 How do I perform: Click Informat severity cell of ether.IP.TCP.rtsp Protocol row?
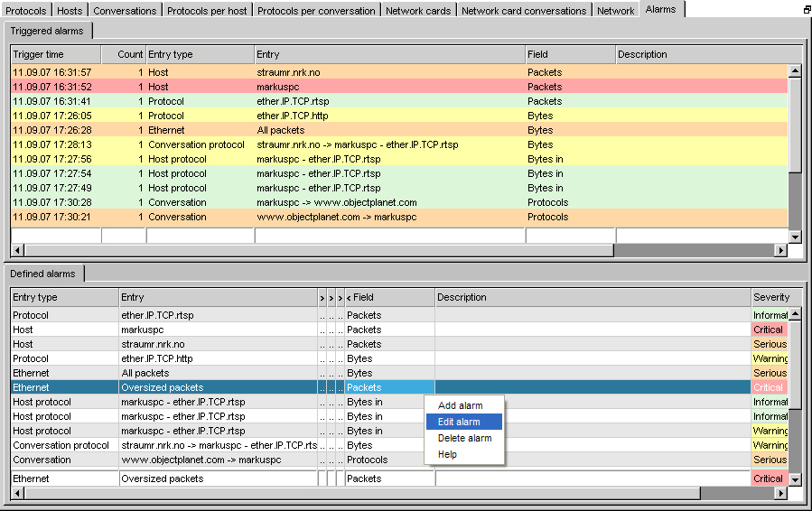click(x=770, y=315)
